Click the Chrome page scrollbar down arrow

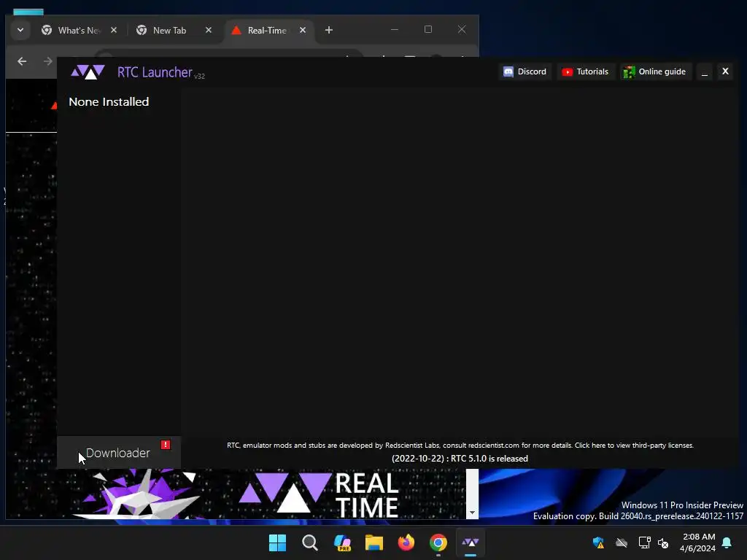tap(472, 513)
